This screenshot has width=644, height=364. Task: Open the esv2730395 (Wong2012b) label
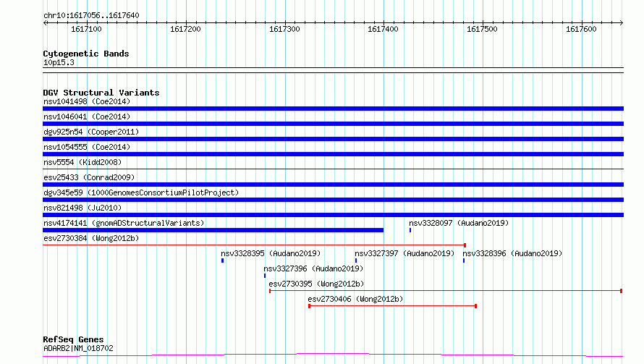click(316, 284)
